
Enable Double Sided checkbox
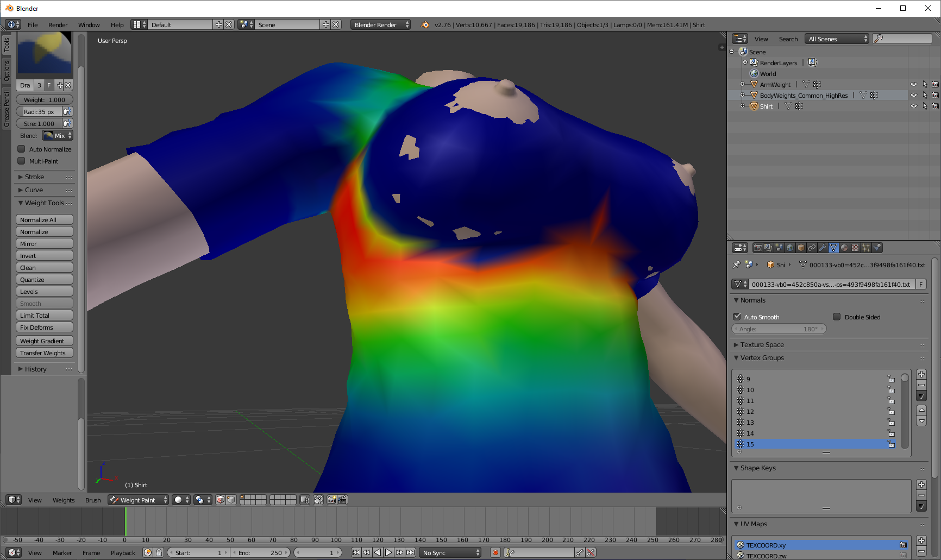click(837, 317)
